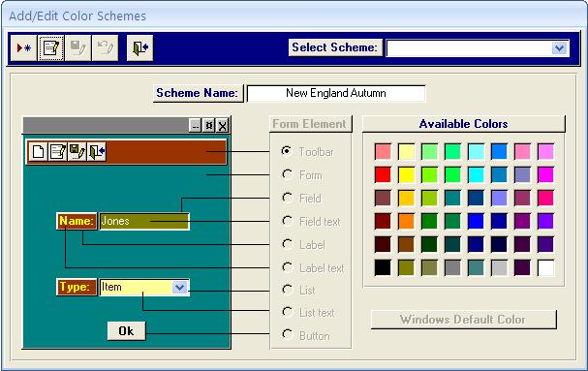Select the List text radio button
588x371 pixels.
tap(287, 312)
